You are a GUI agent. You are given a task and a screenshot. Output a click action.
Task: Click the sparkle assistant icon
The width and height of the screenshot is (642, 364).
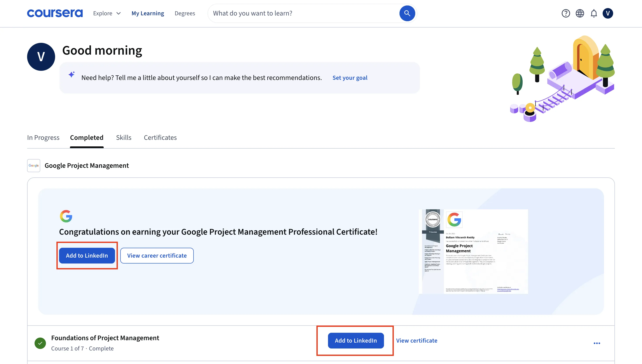pos(72,74)
